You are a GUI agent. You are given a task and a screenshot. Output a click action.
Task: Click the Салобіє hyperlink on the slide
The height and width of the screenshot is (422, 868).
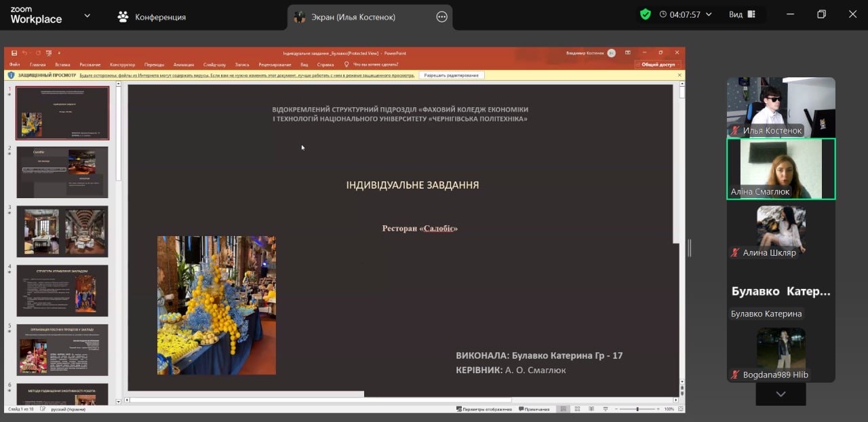coord(439,229)
